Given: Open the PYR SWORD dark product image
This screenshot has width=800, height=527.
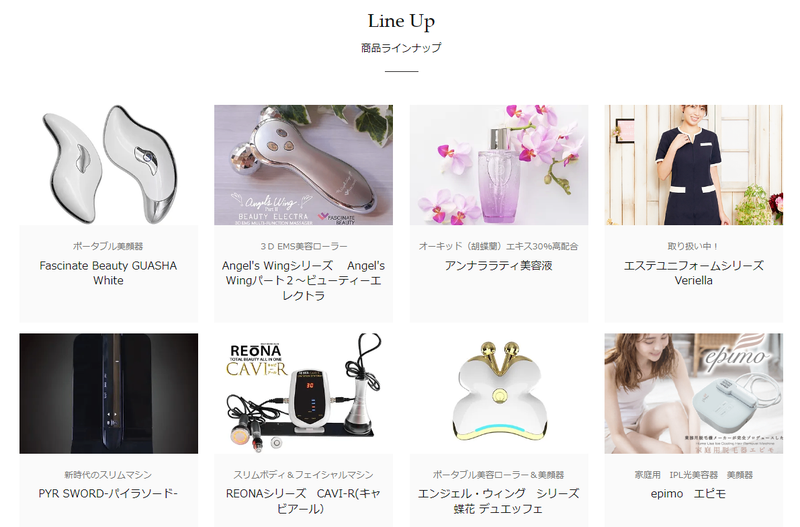Looking at the screenshot, I should 109,393.
